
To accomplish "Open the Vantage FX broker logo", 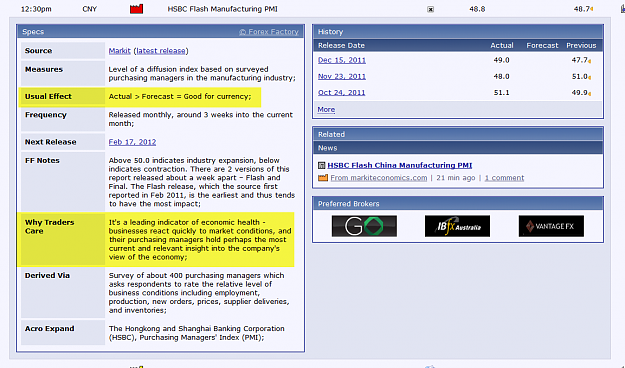I will click(x=551, y=226).
